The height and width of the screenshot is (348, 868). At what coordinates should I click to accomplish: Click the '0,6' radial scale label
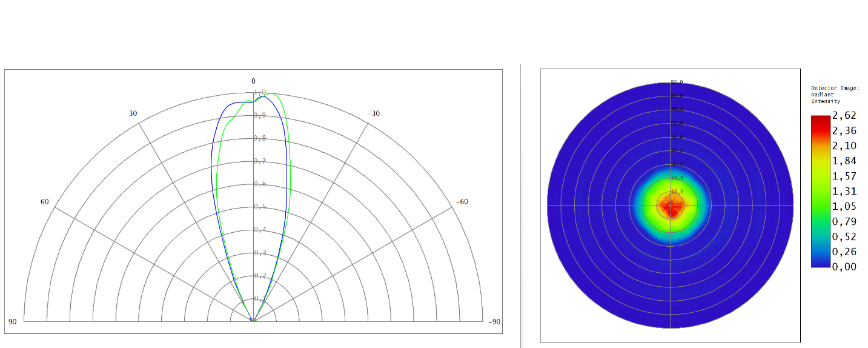[259, 184]
